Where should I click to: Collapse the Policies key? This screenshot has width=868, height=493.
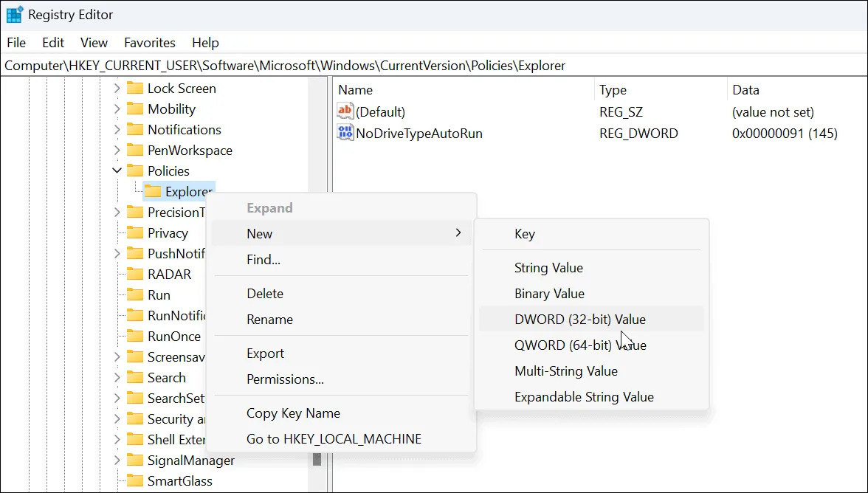click(117, 171)
